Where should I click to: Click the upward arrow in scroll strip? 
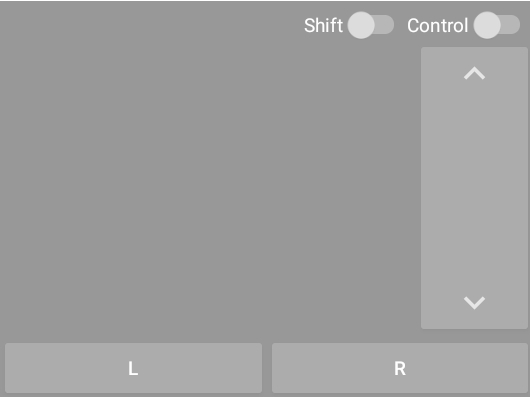click(474, 73)
